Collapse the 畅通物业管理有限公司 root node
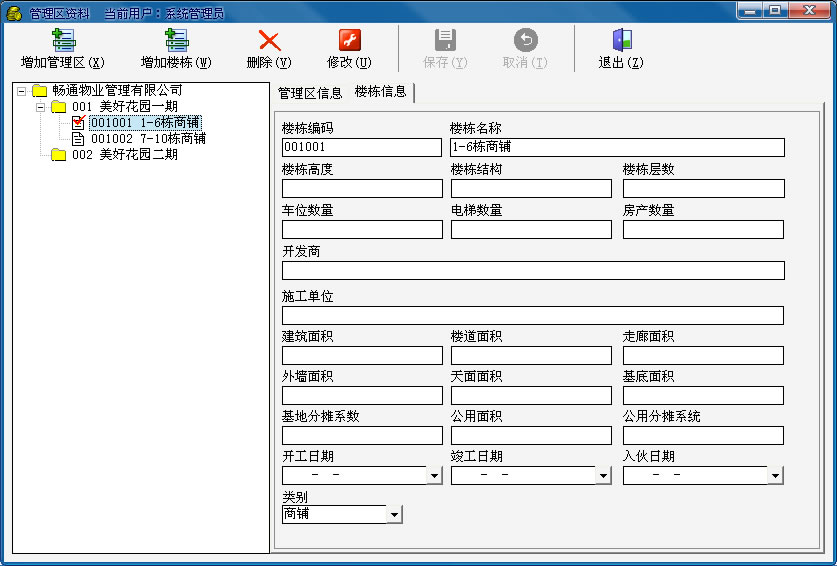Image resolution: width=837 pixels, height=566 pixels. (x=21, y=91)
